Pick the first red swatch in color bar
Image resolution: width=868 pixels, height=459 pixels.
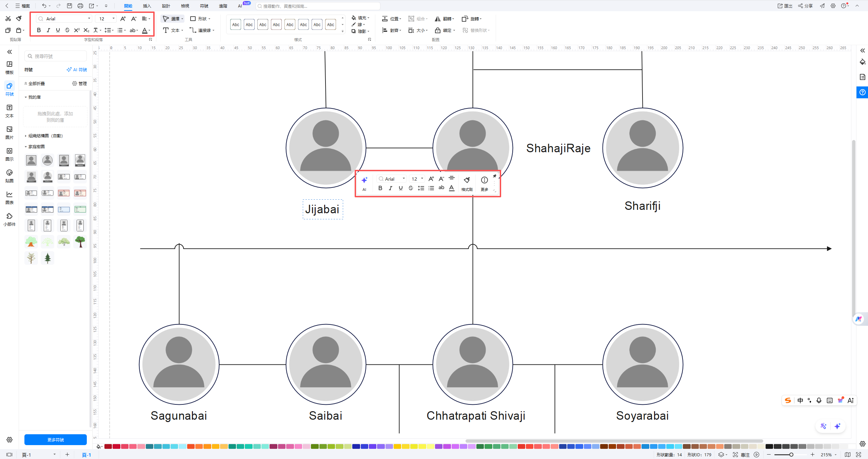(108, 446)
